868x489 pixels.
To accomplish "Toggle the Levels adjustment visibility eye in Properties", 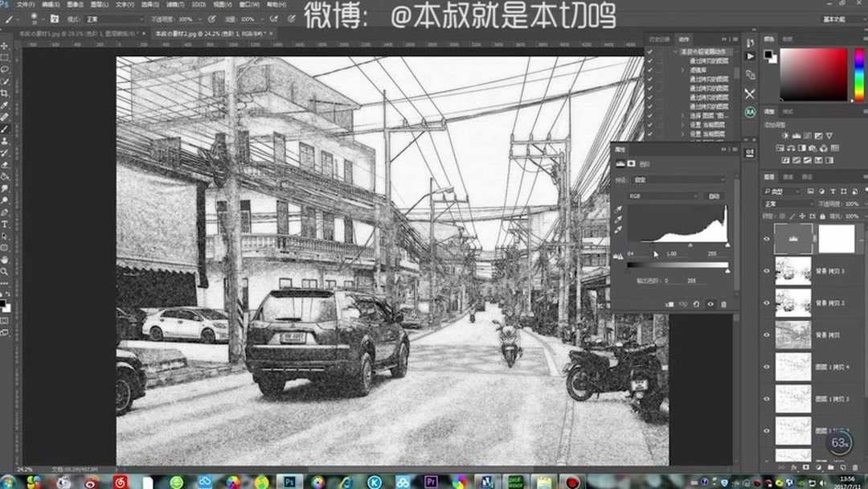I will coord(710,304).
